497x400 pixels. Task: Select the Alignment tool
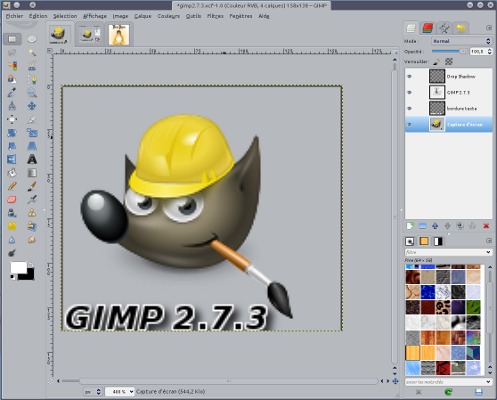point(12,119)
